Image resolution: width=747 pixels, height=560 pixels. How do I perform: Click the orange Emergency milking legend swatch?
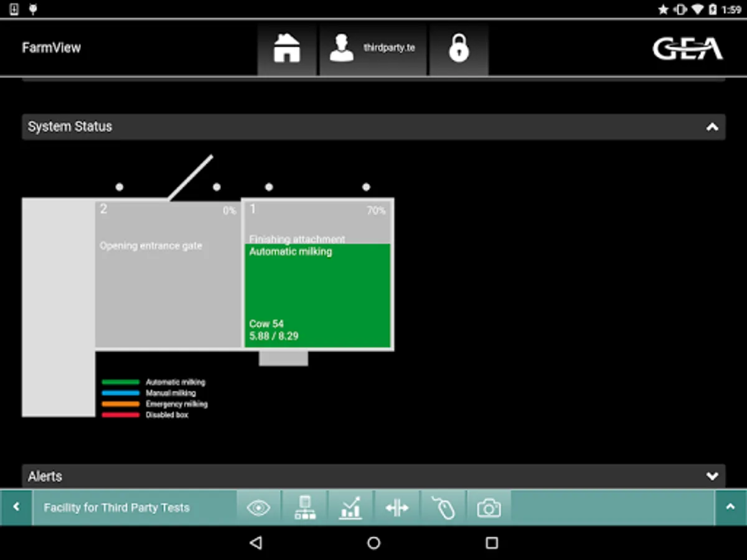[121, 404]
